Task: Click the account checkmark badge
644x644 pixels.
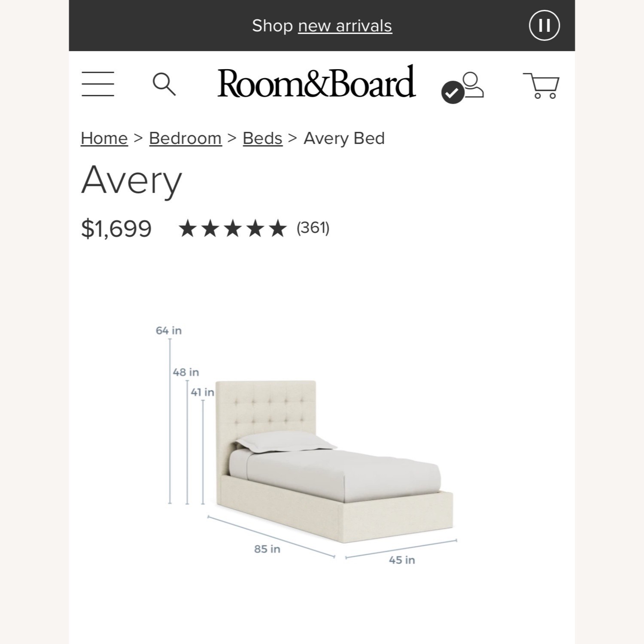Action: point(452,92)
